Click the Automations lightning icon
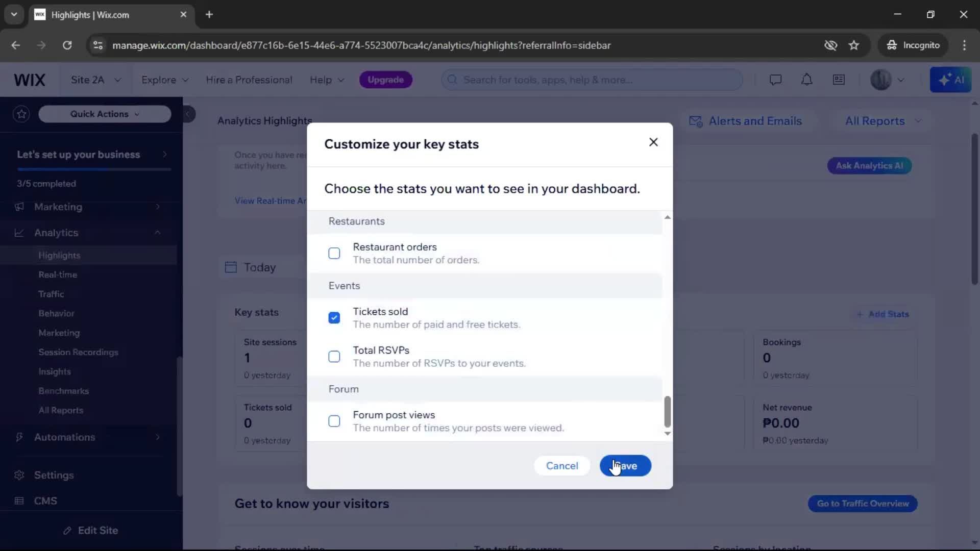This screenshot has width=980, height=551. (x=19, y=437)
